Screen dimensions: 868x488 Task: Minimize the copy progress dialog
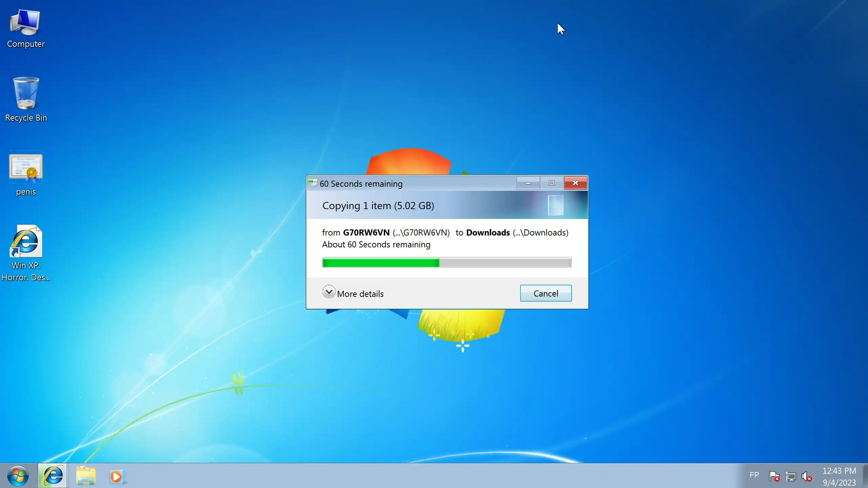pyautogui.click(x=528, y=183)
